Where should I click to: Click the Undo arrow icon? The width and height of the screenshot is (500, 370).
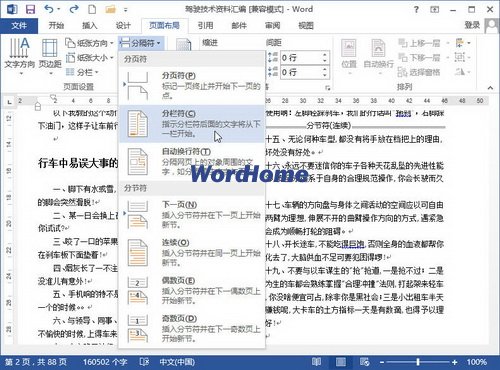click(49, 9)
